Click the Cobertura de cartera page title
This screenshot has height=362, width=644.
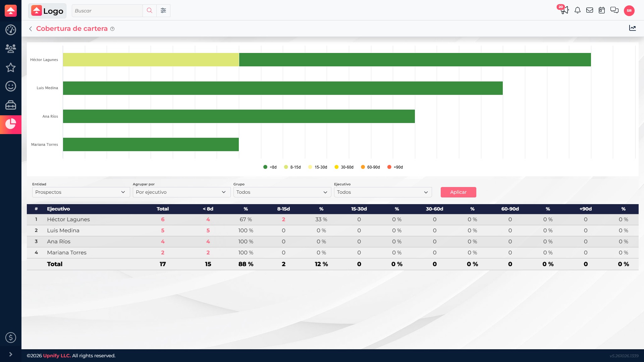coord(72,28)
